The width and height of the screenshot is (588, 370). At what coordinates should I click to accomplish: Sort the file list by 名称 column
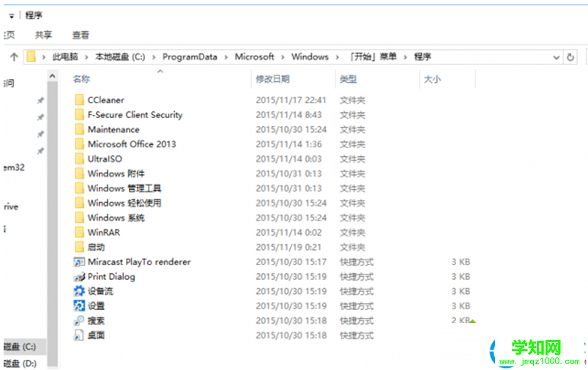click(81, 79)
